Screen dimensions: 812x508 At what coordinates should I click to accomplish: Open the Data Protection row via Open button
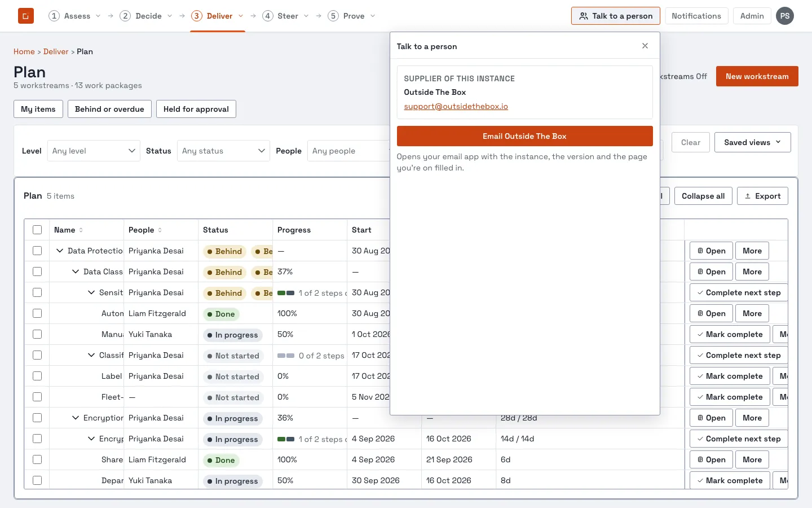click(x=711, y=251)
